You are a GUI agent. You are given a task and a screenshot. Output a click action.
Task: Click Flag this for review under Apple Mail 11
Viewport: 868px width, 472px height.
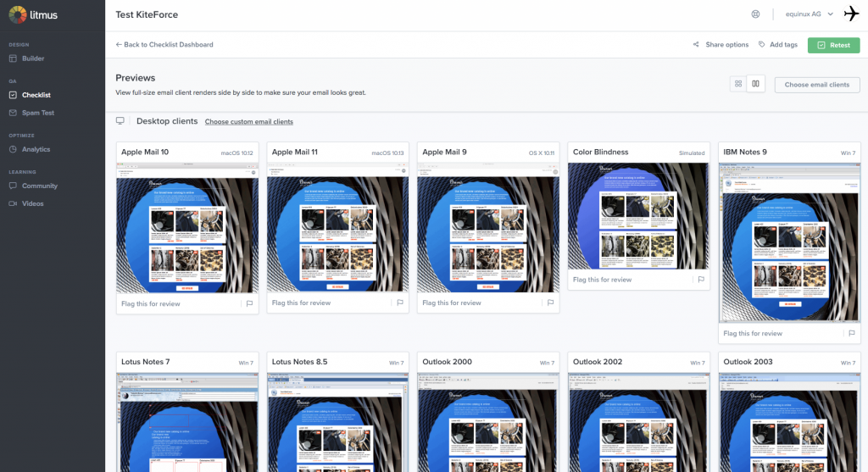click(x=301, y=303)
